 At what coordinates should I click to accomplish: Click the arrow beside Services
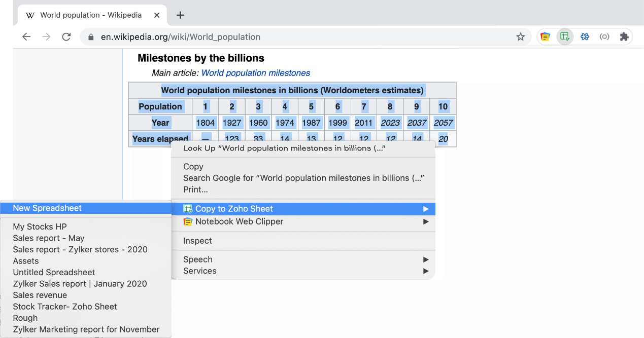(x=426, y=271)
